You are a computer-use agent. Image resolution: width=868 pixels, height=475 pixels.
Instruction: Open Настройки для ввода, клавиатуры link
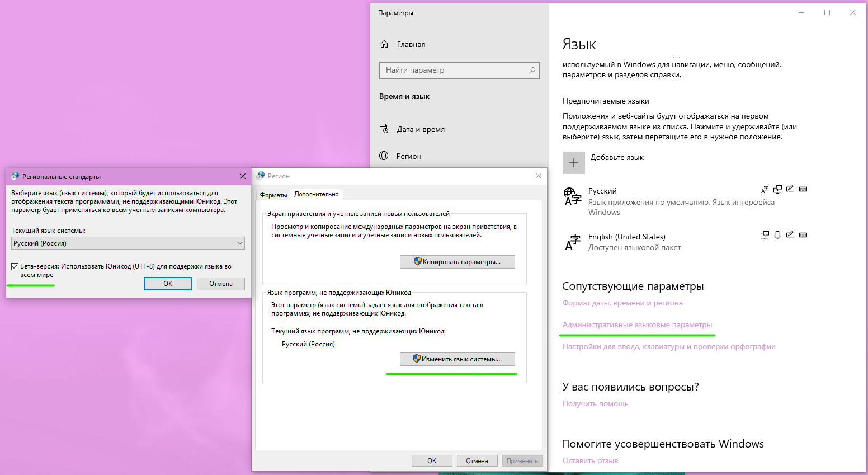[669, 347]
